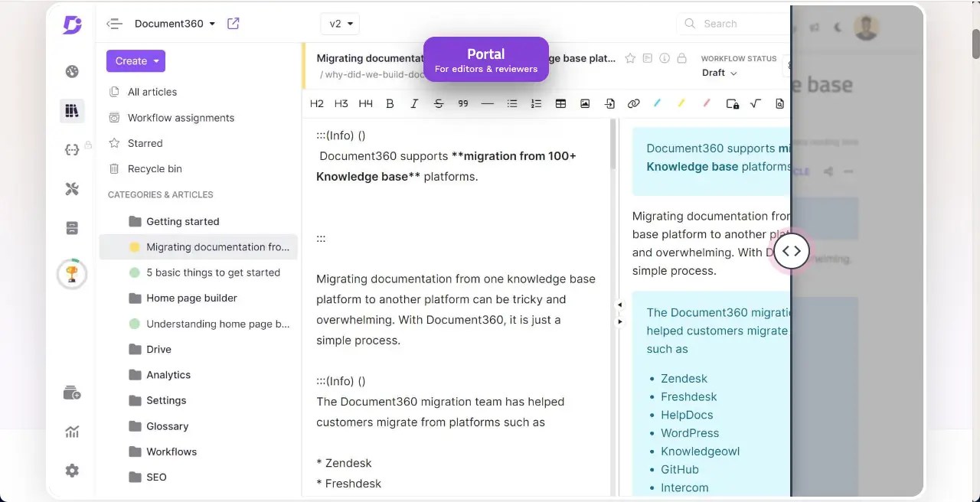This screenshot has height=502, width=980.
Task: Toggle strikethrough formatting
Action: [x=439, y=103]
